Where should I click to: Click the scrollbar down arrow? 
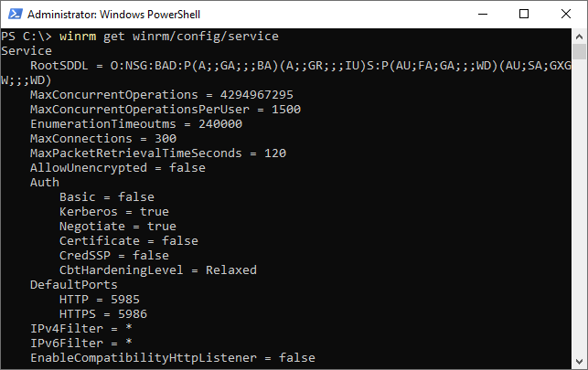(580, 362)
